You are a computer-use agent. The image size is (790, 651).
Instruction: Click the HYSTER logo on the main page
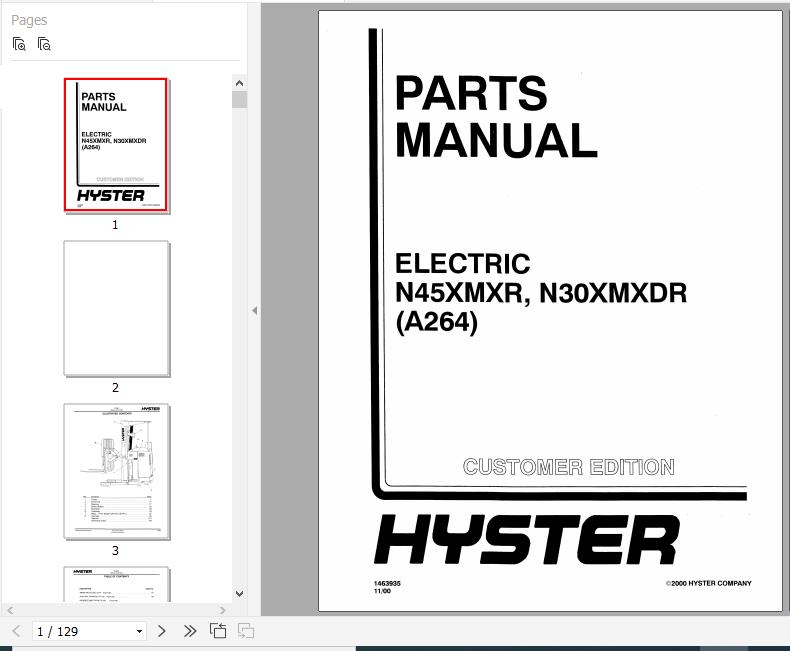(526, 539)
